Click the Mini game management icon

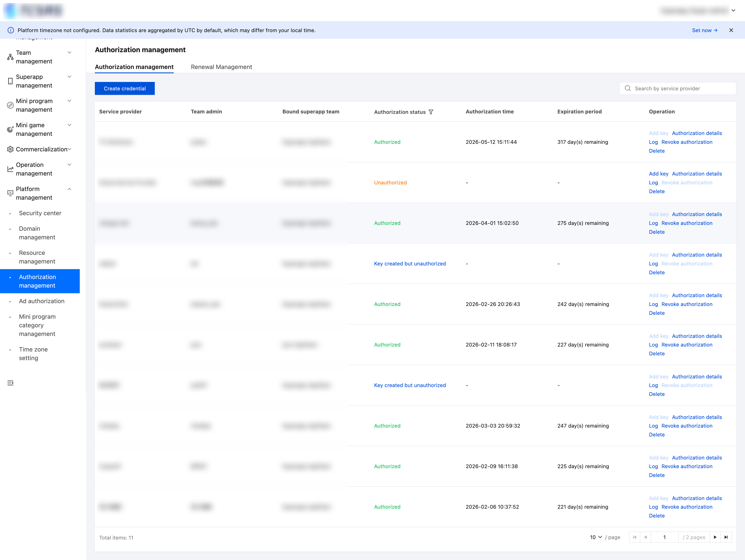click(x=10, y=129)
